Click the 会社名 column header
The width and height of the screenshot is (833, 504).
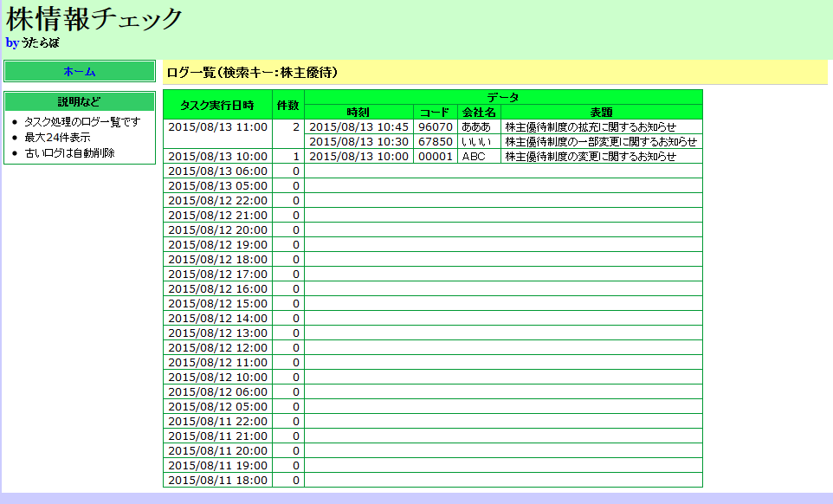tap(479, 112)
